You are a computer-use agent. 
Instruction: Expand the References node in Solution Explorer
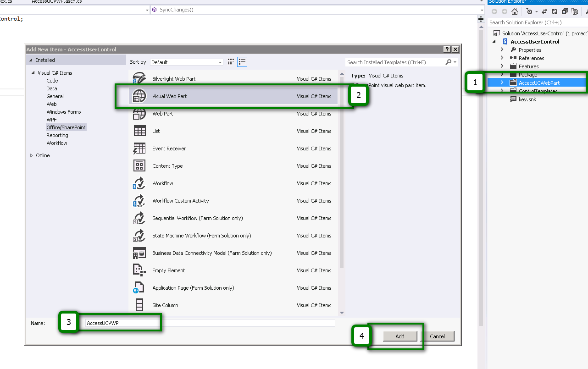(502, 58)
